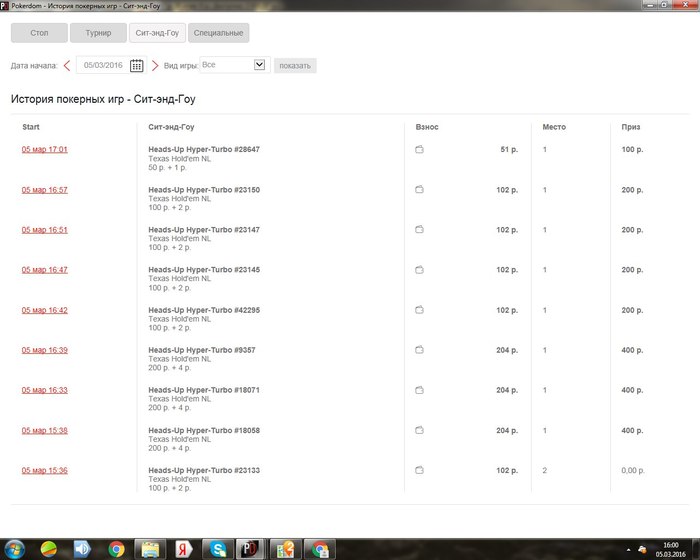Click the '0,00 р.' prize value

[x=633, y=470]
